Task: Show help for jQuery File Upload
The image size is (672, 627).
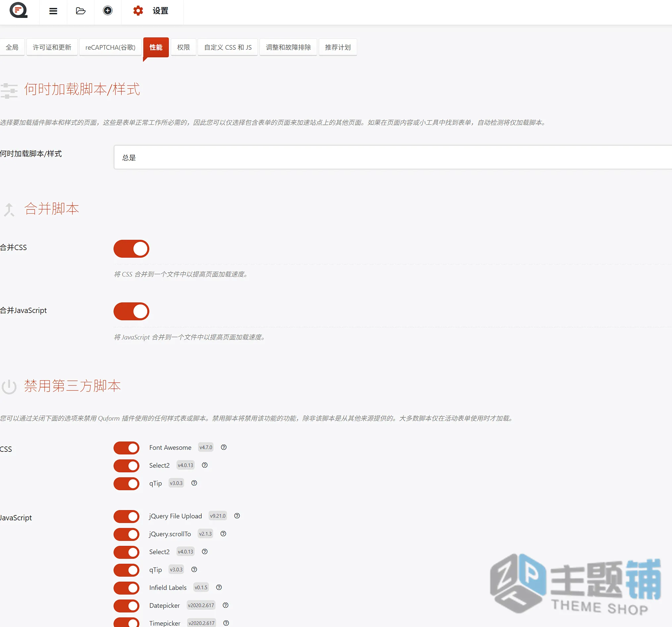Action: [x=237, y=516]
